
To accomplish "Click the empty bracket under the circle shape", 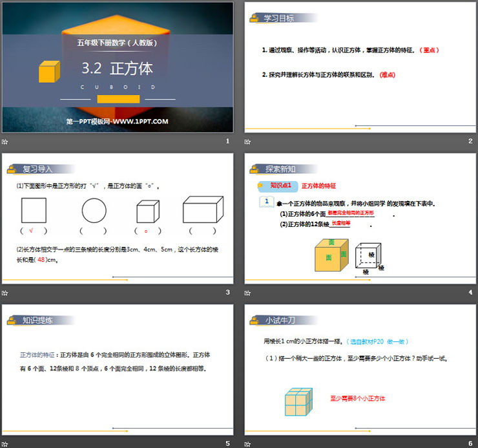I will click(93, 231).
